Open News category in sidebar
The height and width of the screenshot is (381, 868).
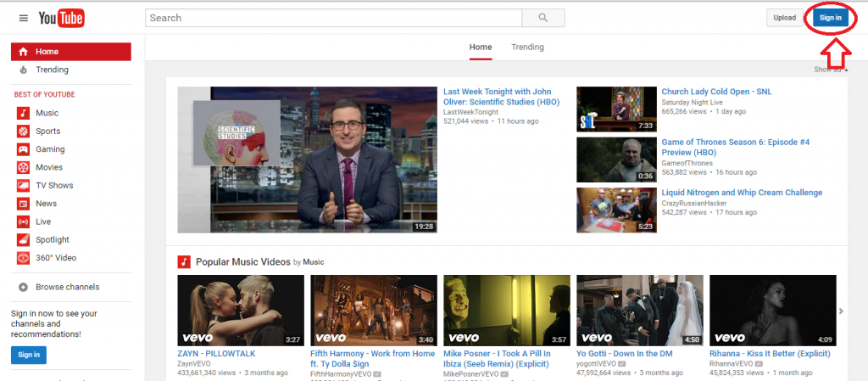47,204
